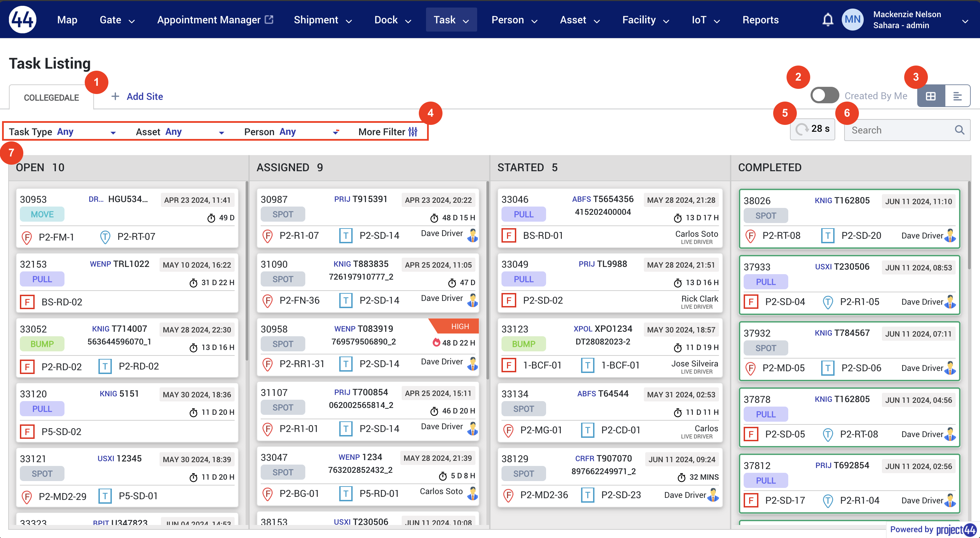Open the Asset menu
The height and width of the screenshot is (538, 980).
pyautogui.click(x=580, y=20)
